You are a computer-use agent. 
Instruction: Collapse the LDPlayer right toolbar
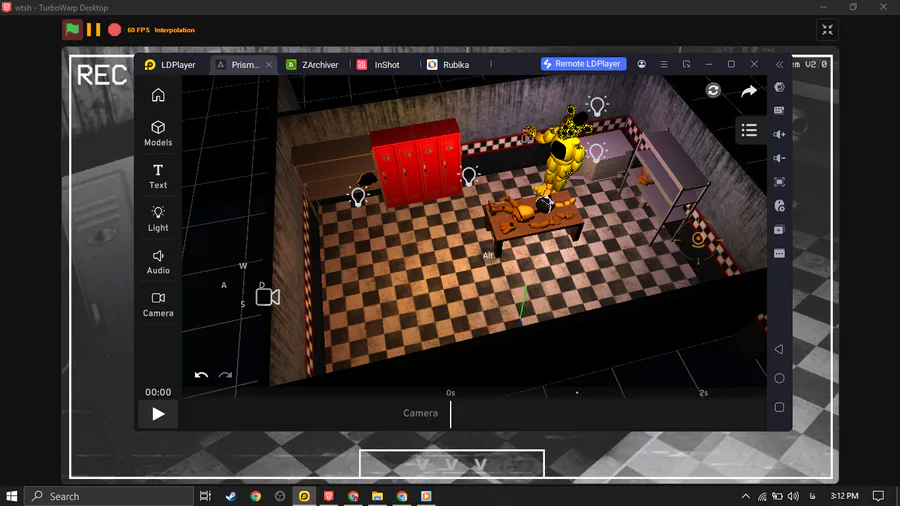pyautogui.click(x=779, y=64)
